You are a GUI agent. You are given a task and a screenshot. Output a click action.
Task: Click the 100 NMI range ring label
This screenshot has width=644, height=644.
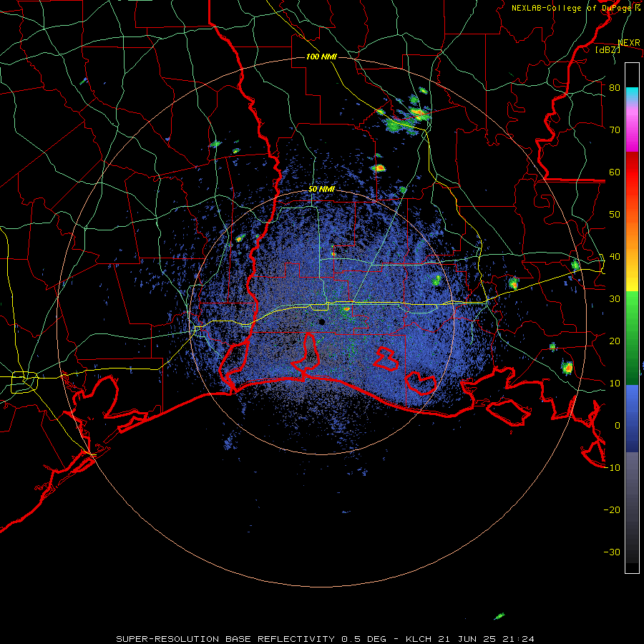point(321,57)
